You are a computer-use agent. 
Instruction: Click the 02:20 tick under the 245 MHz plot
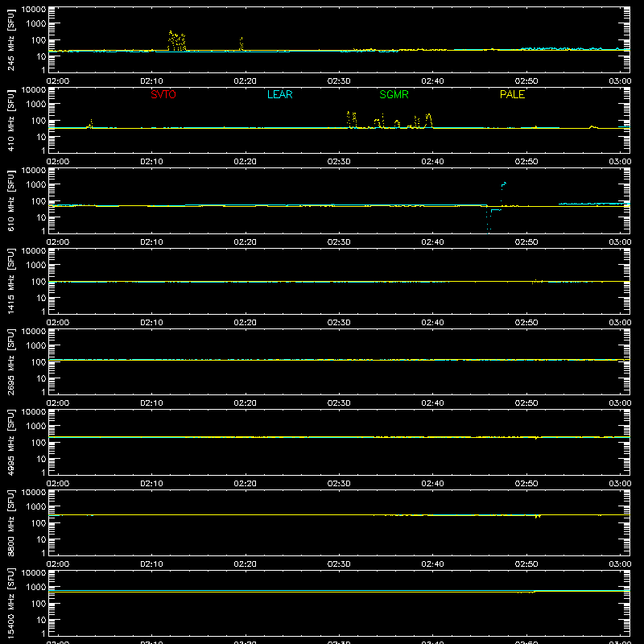(245, 81)
